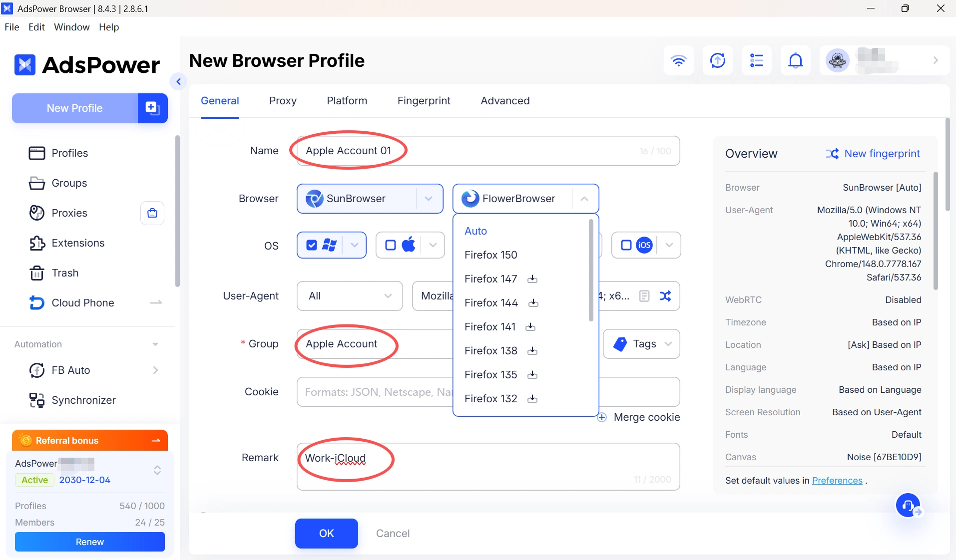Click the Cookie input field

point(488,392)
